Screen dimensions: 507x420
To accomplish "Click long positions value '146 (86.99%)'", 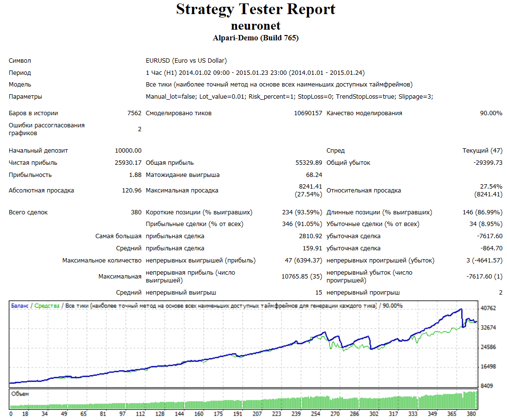I will [482, 212].
